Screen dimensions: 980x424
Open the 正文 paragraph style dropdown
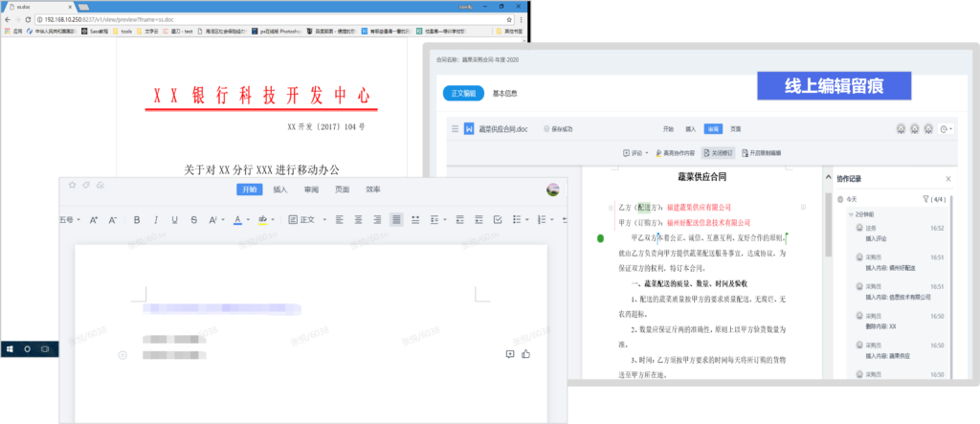(305, 220)
